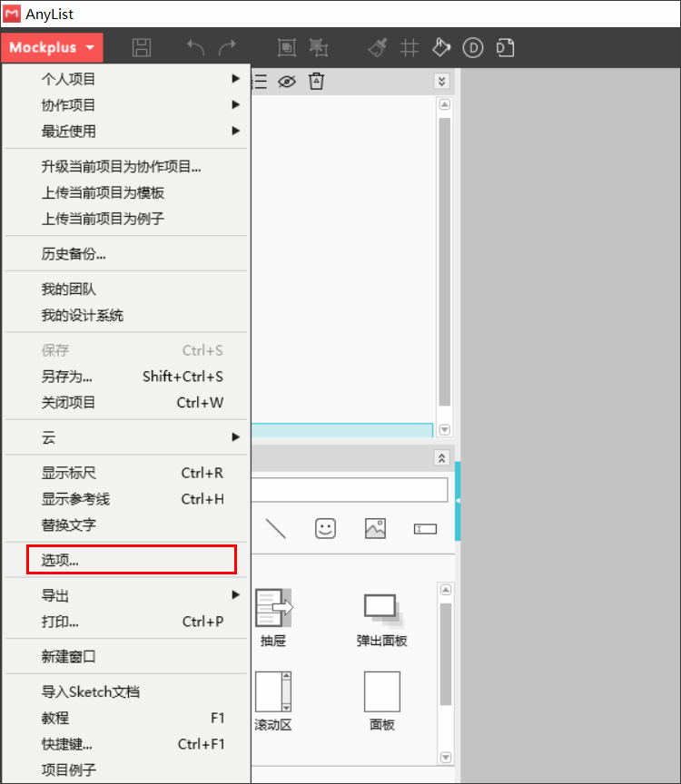
Task: Expand the 云 submenu
Action: (126, 437)
